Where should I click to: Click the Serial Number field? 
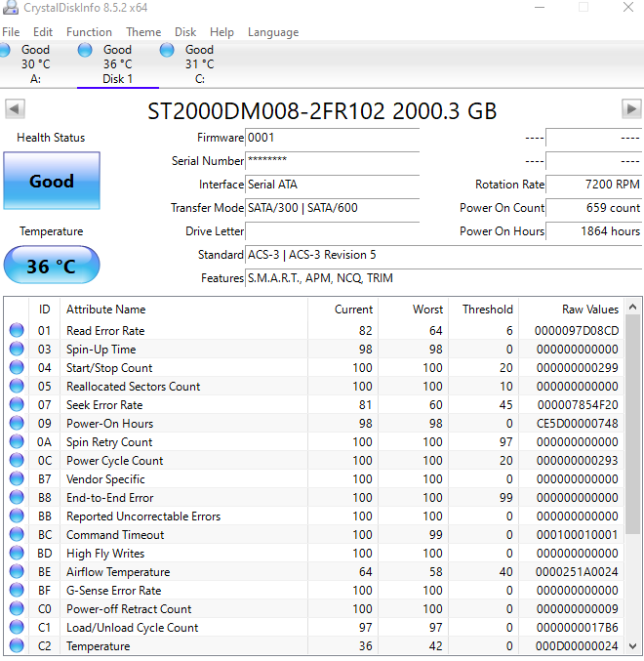(332, 161)
